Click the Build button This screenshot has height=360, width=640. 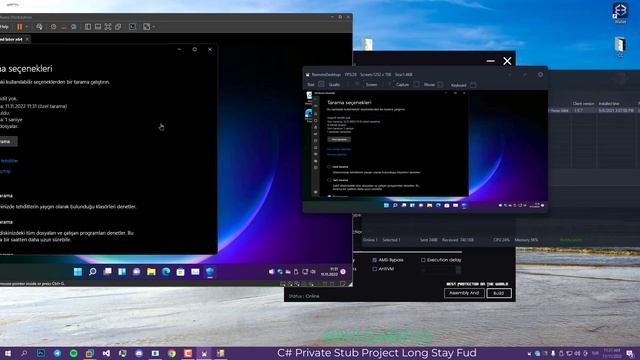[499, 293]
